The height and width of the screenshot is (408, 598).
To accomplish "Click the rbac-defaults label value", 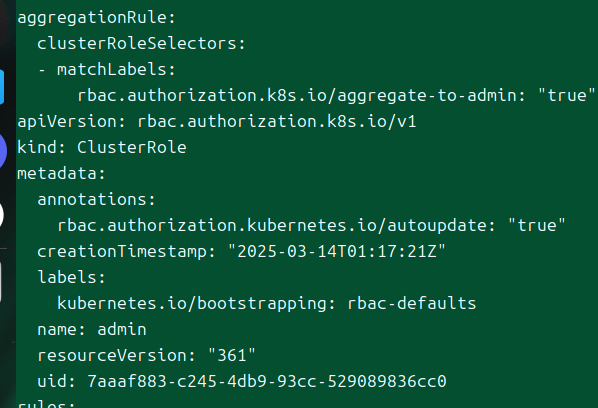I will [412, 304].
